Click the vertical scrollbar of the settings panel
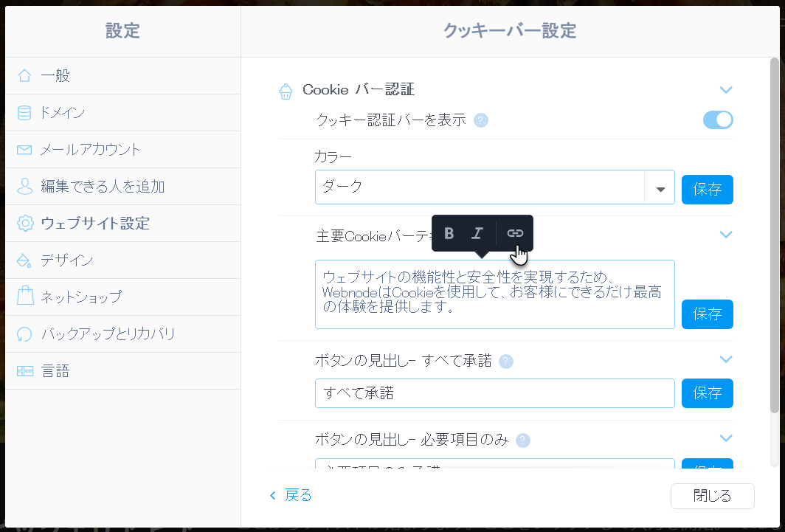Screen dimensions: 785x532 (774, 235)
